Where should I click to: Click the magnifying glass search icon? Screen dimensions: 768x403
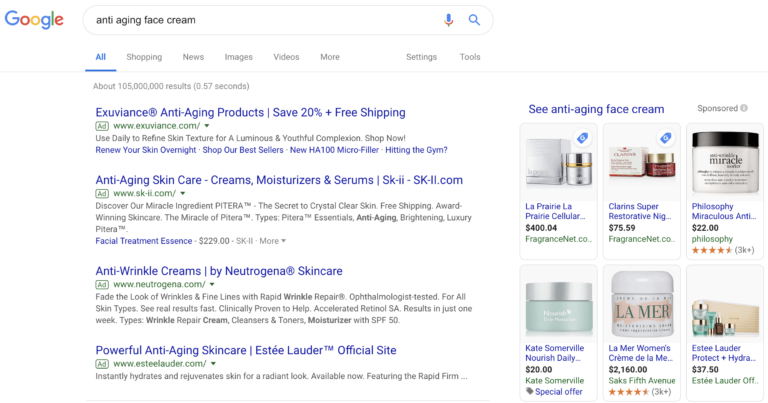(x=474, y=20)
